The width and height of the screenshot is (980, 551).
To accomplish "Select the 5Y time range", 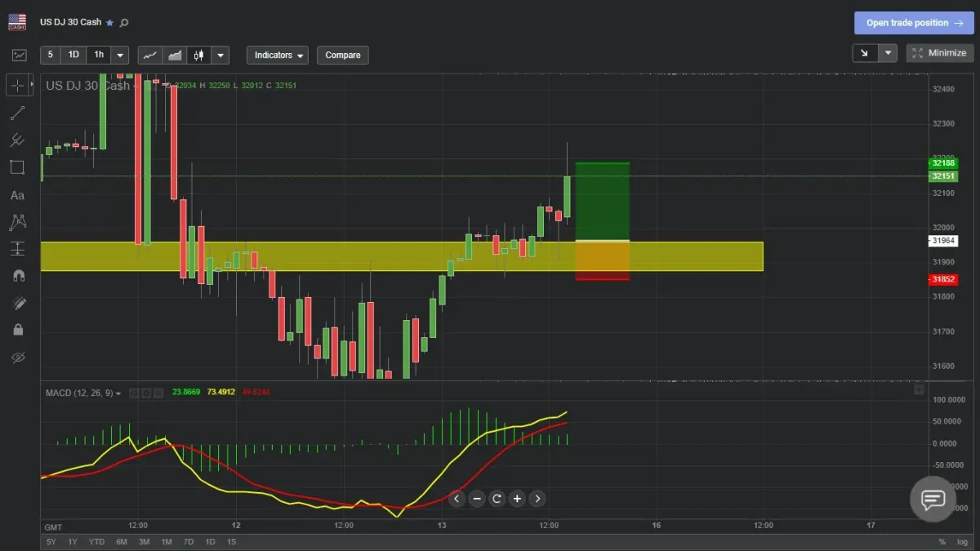I will coord(51,542).
